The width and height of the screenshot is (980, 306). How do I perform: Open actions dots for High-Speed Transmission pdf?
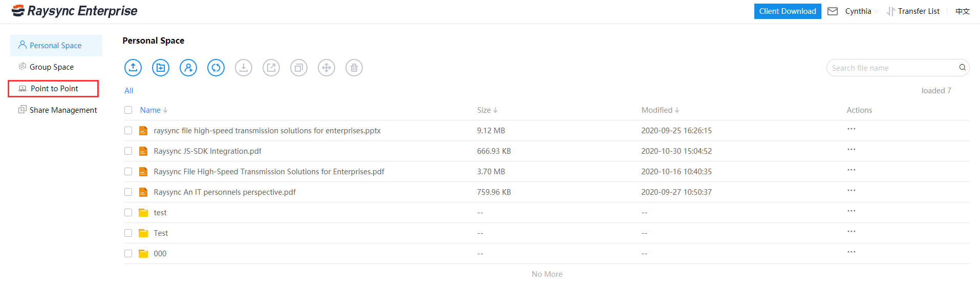[851, 170]
